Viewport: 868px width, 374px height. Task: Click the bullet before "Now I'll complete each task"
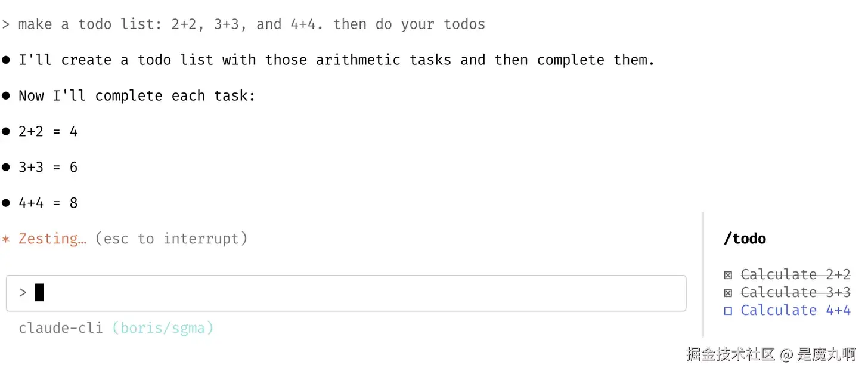pos(6,96)
